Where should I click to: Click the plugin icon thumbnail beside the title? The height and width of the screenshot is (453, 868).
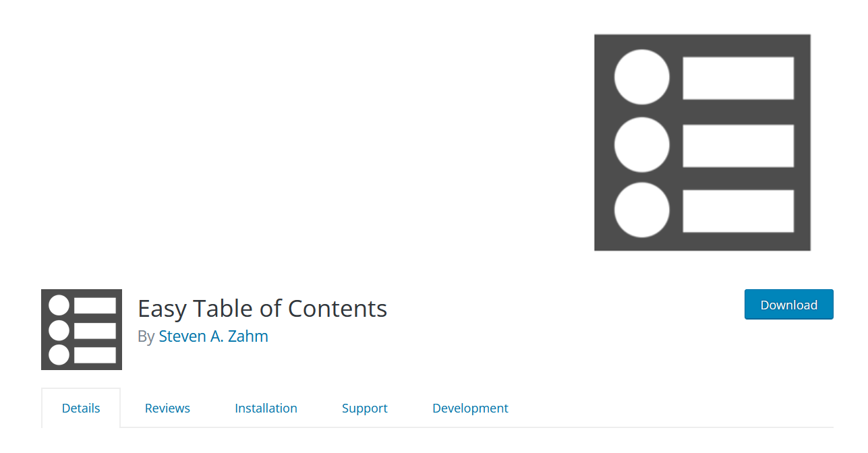tap(81, 329)
